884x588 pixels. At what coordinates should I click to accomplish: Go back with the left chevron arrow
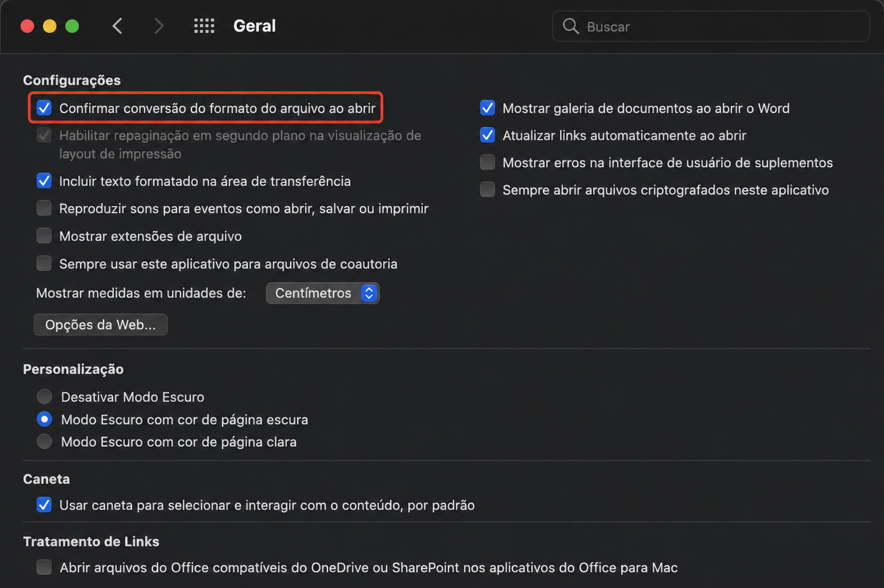[x=117, y=26]
